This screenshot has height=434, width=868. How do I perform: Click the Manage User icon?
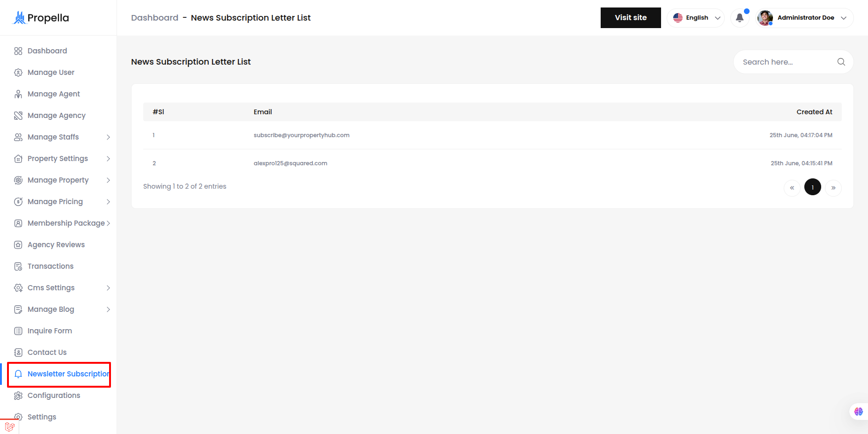(18, 73)
